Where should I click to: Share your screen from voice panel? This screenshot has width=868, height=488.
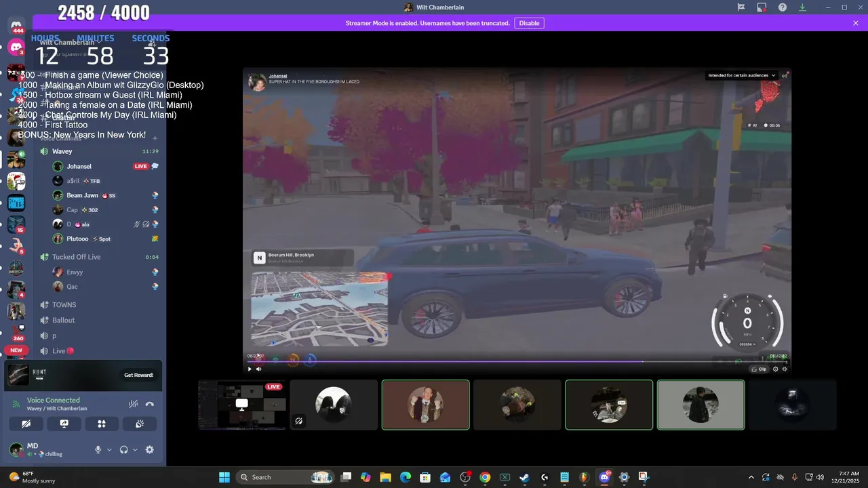pos(64,424)
